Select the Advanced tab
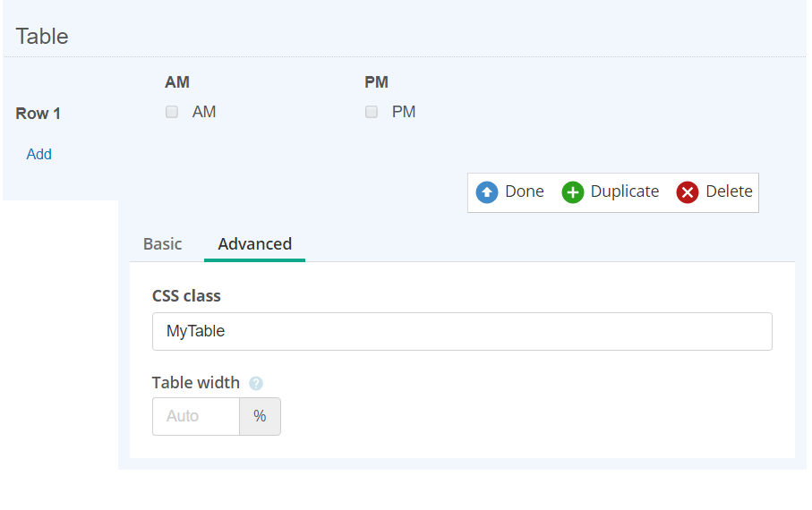Image resolution: width=812 pixels, height=510 pixels. pos(255,244)
